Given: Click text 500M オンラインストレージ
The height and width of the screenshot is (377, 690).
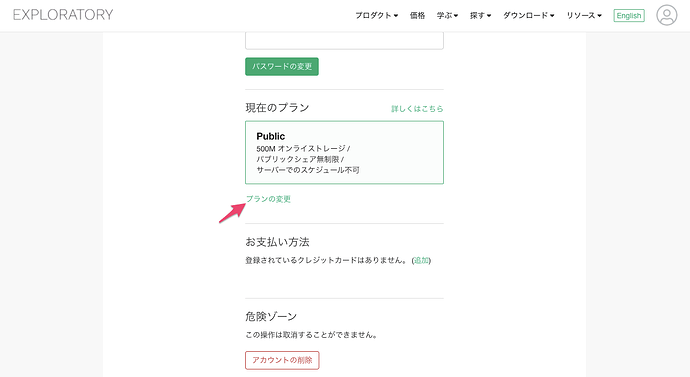Looking at the screenshot, I should pos(301,149).
